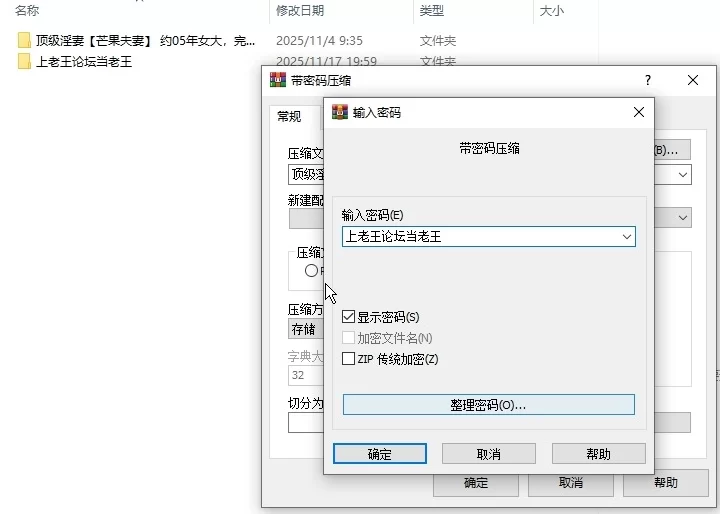The height and width of the screenshot is (514, 720).
Task: Select the archive format radio button in 带密码压缩
Action: pos(311,271)
